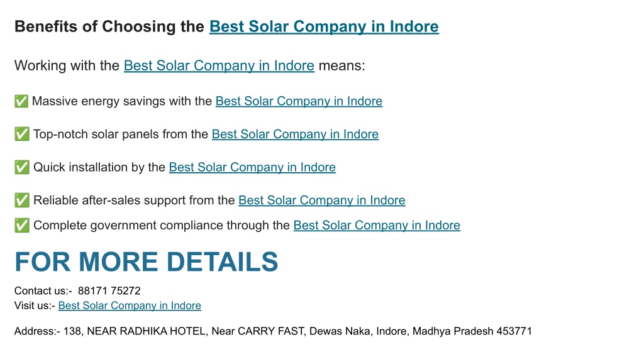644x362 pixels.
Task: Open the link in the Reliable after-sales support line
Action: point(322,200)
